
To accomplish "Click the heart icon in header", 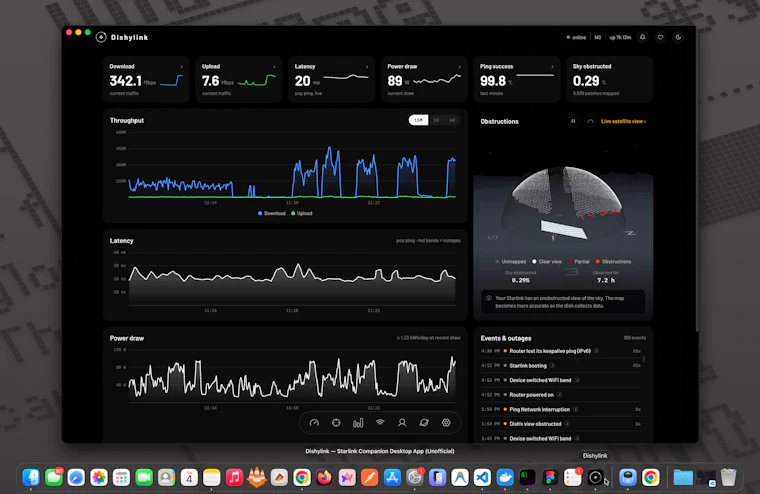I will 660,37.
